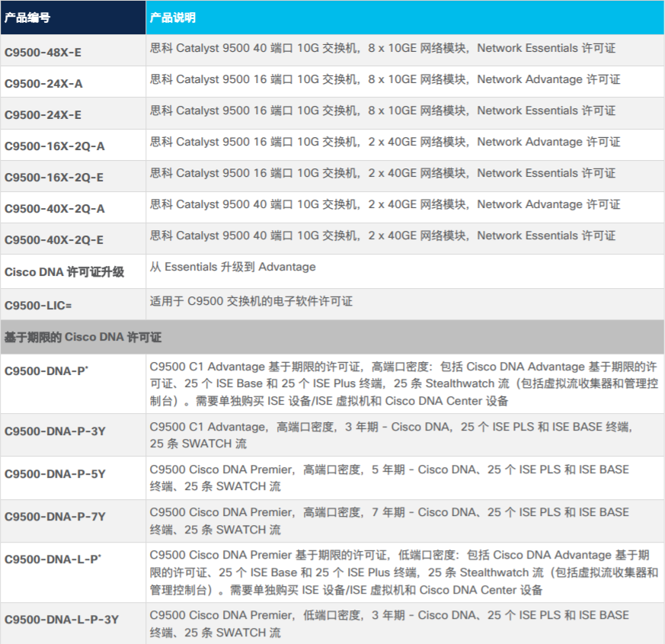Select product code C9500-24X-E
This screenshot has width=665, height=644.
pos(43,115)
